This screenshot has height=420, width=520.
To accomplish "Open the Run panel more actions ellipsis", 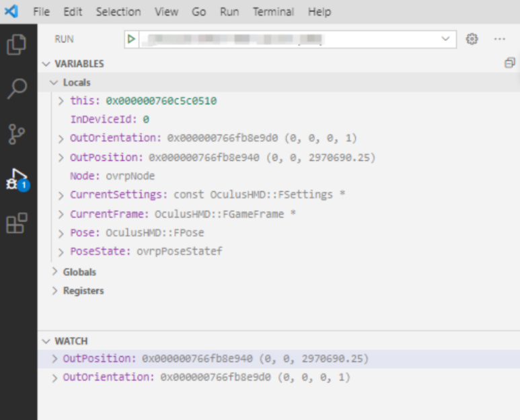I will tap(499, 39).
